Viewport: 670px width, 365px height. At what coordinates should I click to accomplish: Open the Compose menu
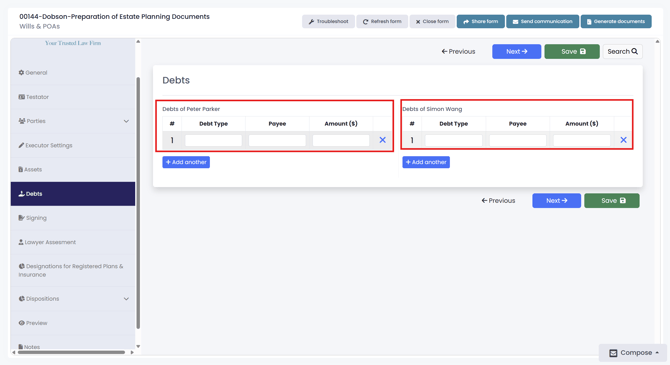click(633, 353)
